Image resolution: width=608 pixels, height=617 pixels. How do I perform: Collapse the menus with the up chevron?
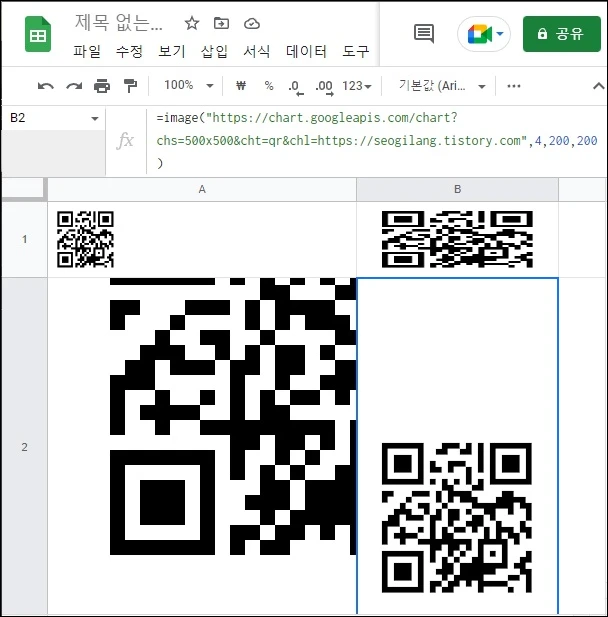pyautogui.click(x=599, y=86)
